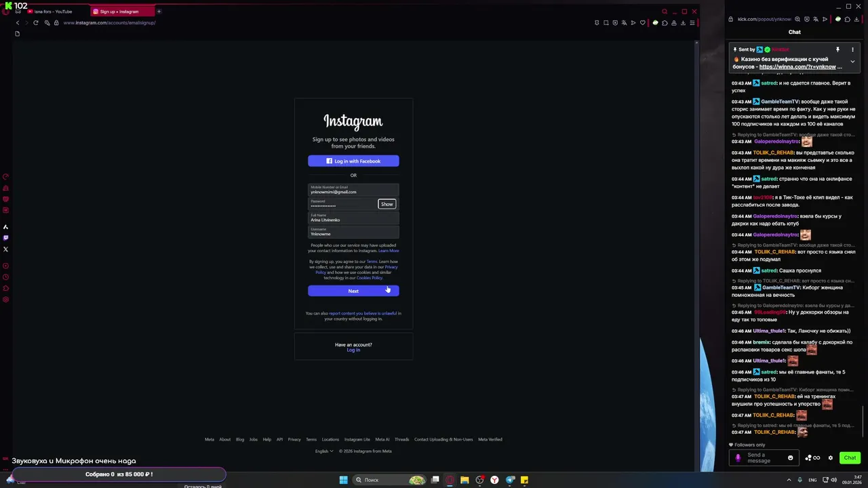Open Telegram from the taskbar

[x=510, y=480]
